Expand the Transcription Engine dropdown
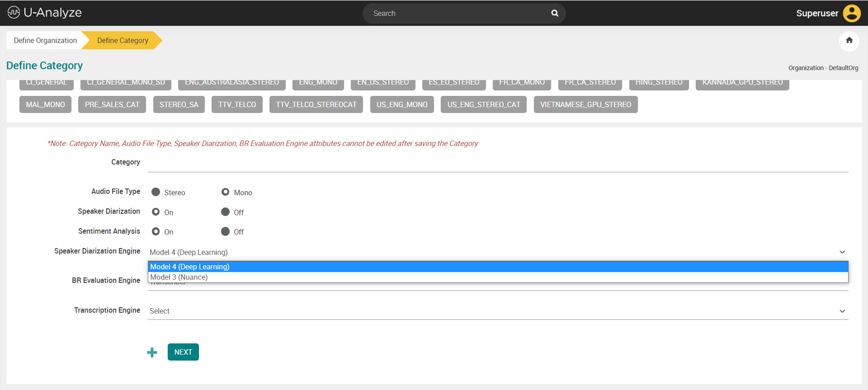 [x=498, y=311]
